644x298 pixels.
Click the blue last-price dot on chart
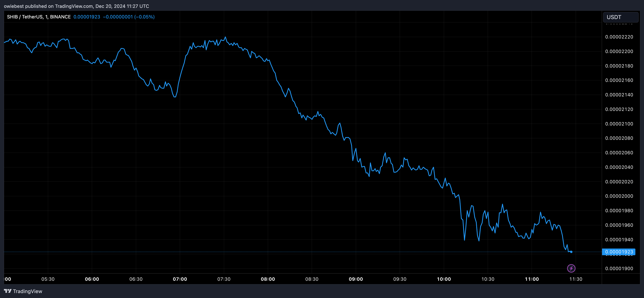(571, 252)
